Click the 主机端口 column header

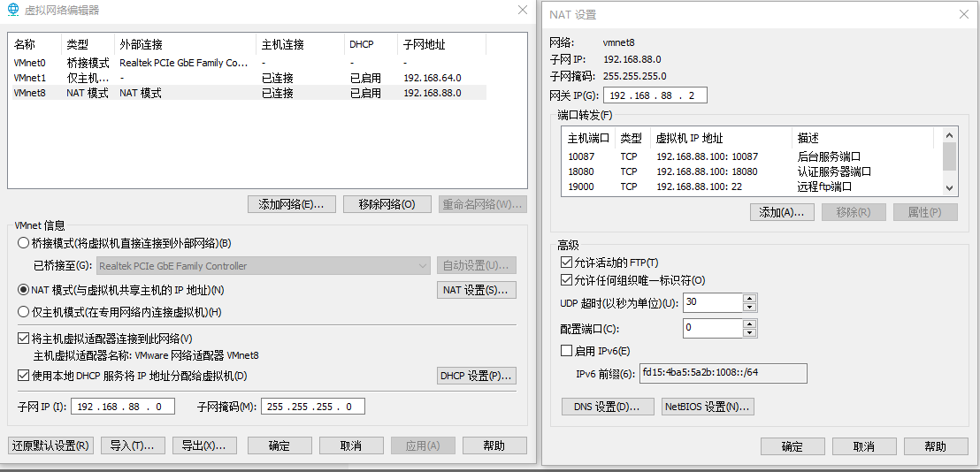point(589,138)
